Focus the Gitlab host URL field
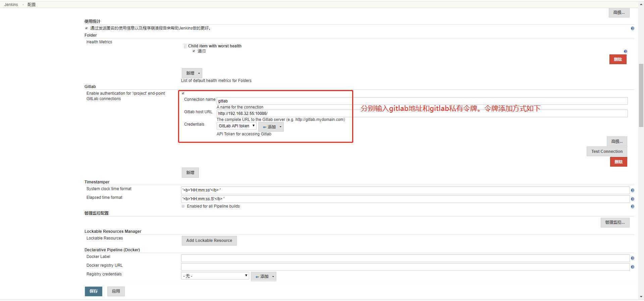This screenshot has width=644, height=301. point(422,114)
